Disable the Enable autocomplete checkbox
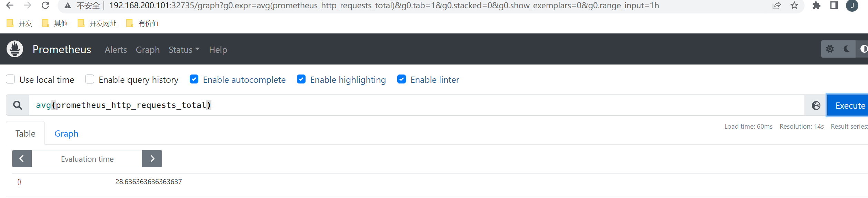The width and height of the screenshot is (868, 198). tap(194, 79)
